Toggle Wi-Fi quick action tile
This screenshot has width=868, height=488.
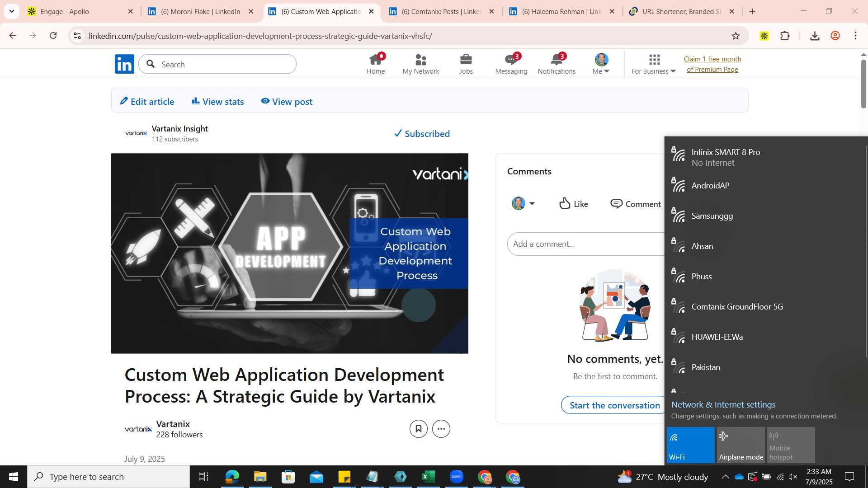click(690, 445)
